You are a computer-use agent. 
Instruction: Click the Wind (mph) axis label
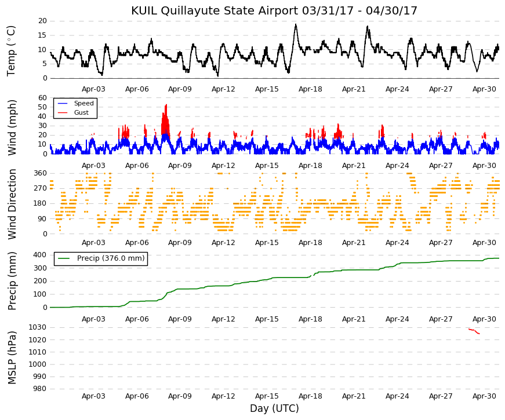coord(12,127)
